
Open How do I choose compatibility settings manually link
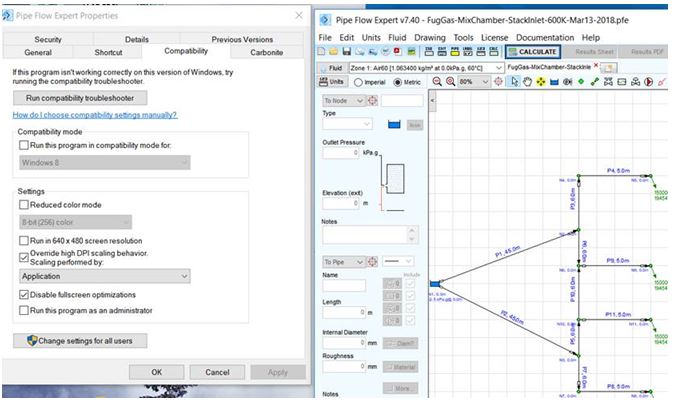[95, 115]
